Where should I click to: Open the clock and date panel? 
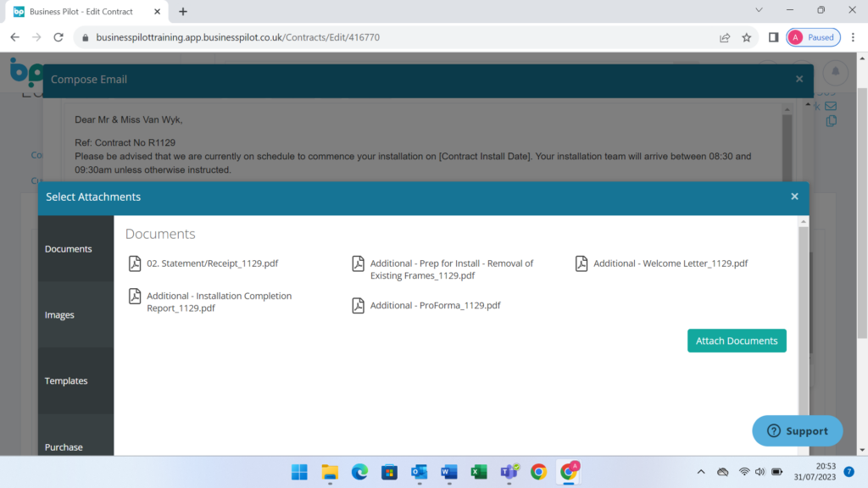pyautogui.click(x=815, y=471)
